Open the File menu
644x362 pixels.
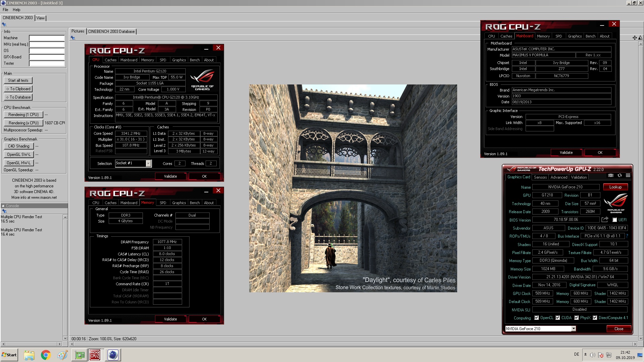5,10
